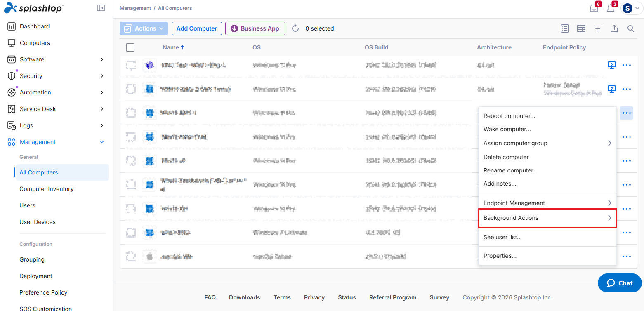Start remote session on the purple-icon row
The height and width of the screenshot is (311, 644).
pos(612,65)
